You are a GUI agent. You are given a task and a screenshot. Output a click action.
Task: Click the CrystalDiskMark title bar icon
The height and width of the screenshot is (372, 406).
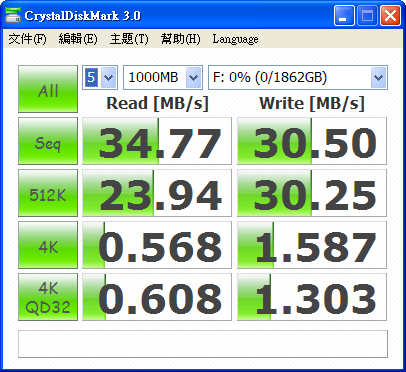(x=13, y=15)
